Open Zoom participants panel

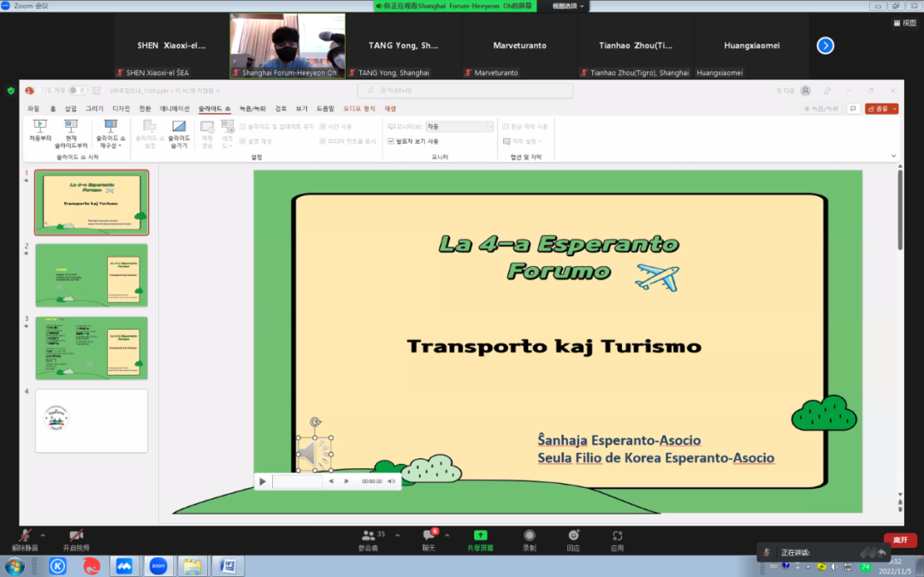(369, 539)
